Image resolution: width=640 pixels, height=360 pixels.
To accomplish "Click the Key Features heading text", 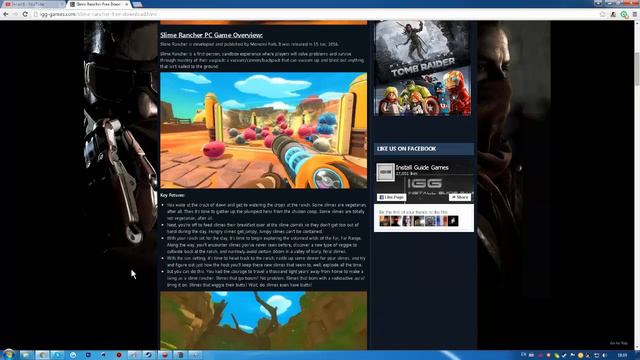I will coord(172,195).
